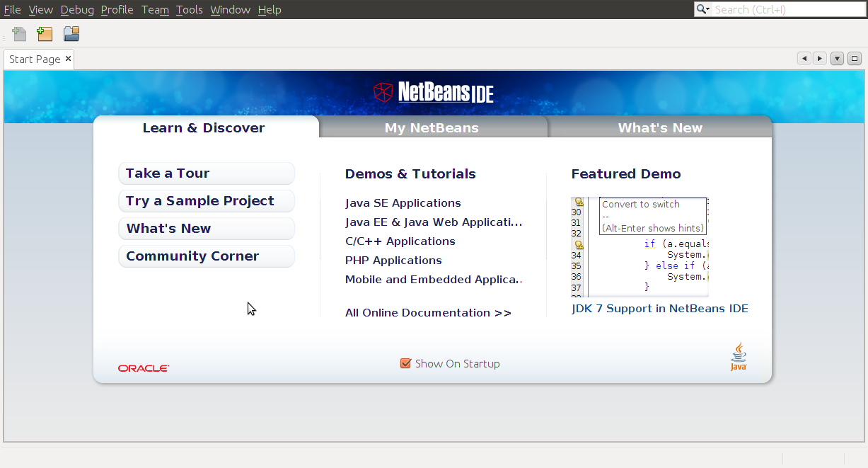Click the New Project toolbar icon
The height and width of the screenshot is (468, 868).
(x=45, y=33)
